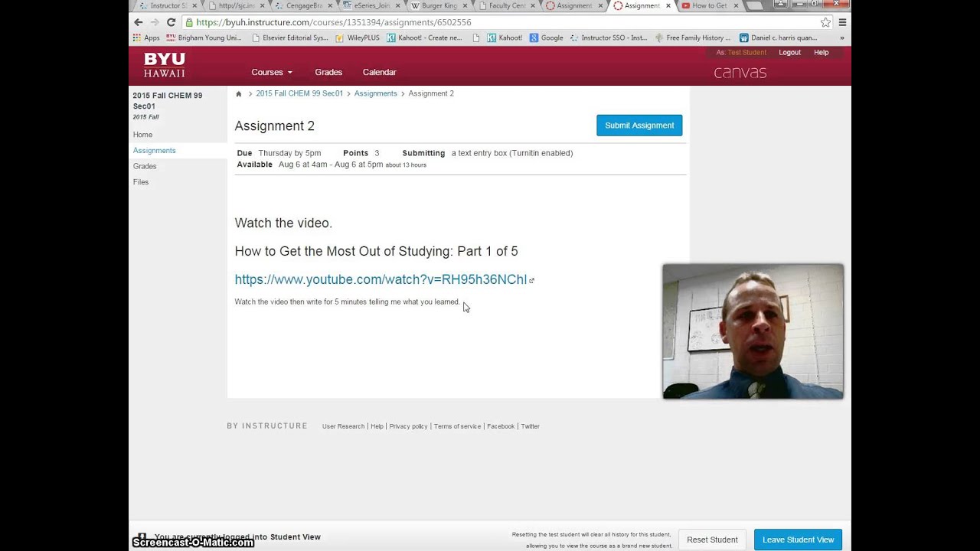The width and height of the screenshot is (980, 551).
Task: Open the Google bookmark
Action: (547, 37)
